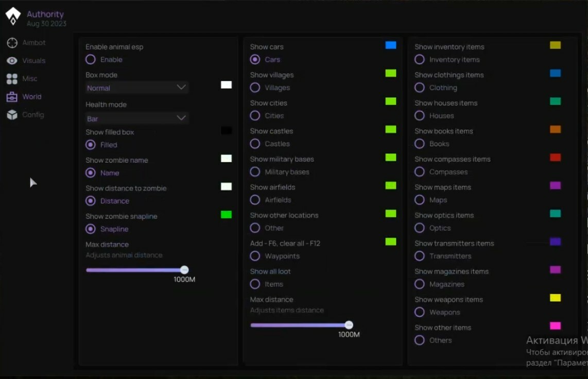Click the Inventory items label
Screen dimensions: 588x379
[x=454, y=60]
